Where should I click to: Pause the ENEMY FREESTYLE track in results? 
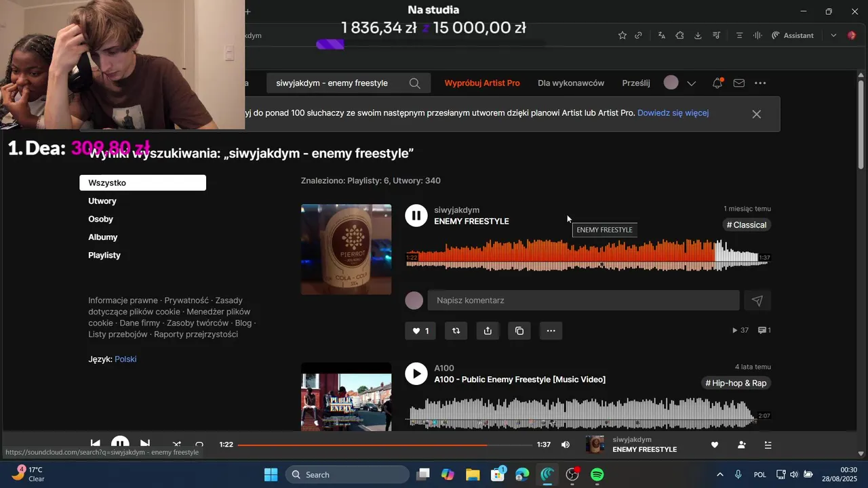[416, 216]
